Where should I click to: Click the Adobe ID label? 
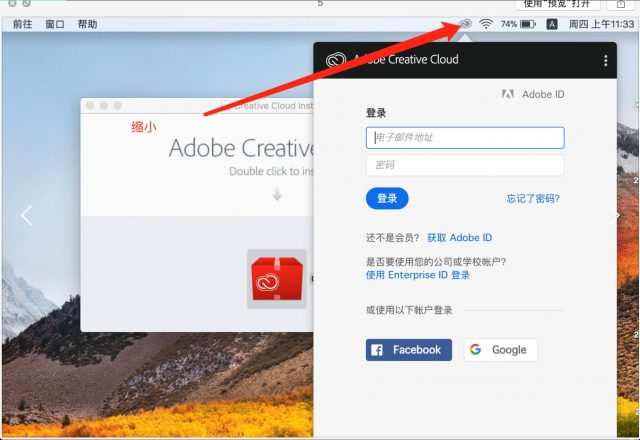(543, 94)
